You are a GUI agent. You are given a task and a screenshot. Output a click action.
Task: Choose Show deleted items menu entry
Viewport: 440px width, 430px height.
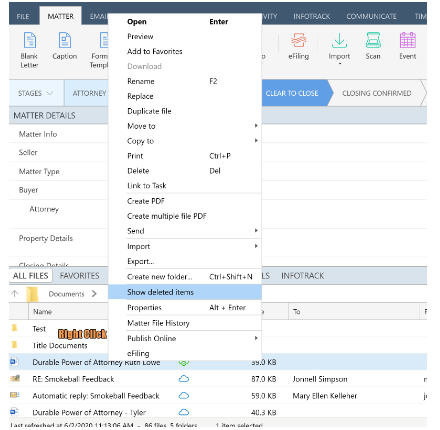(185, 292)
